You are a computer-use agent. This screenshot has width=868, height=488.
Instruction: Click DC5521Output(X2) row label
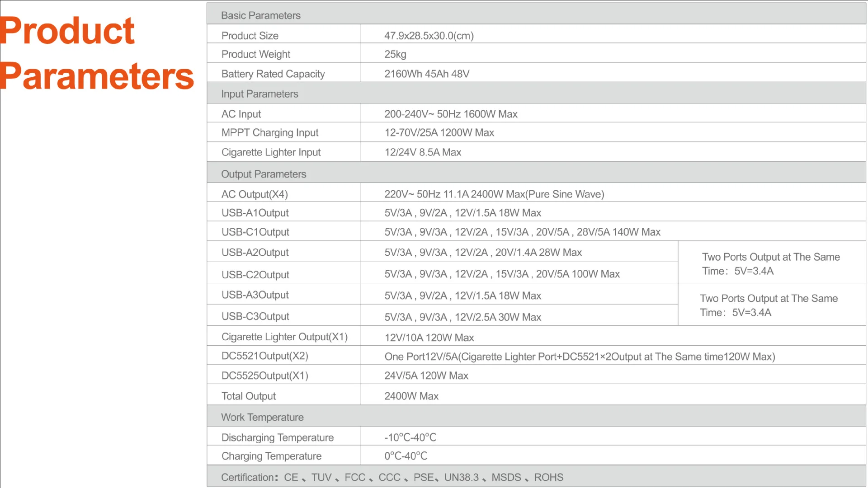point(264,356)
